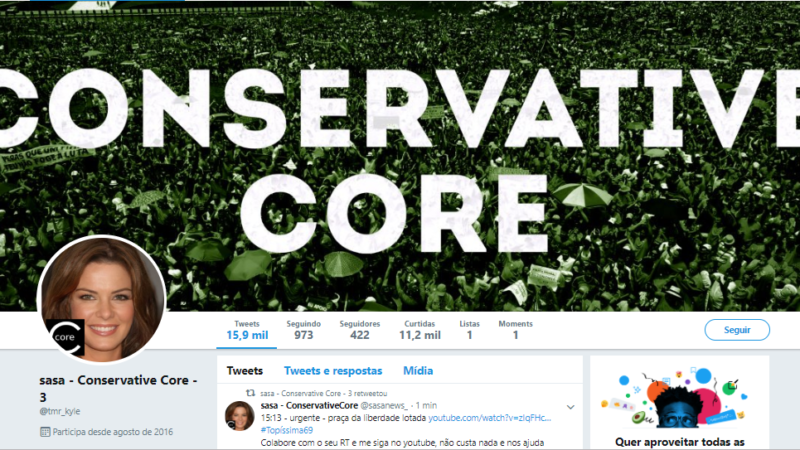
Task: Open the Tweets count of 15,9 mil
Action: click(x=247, y=331)
